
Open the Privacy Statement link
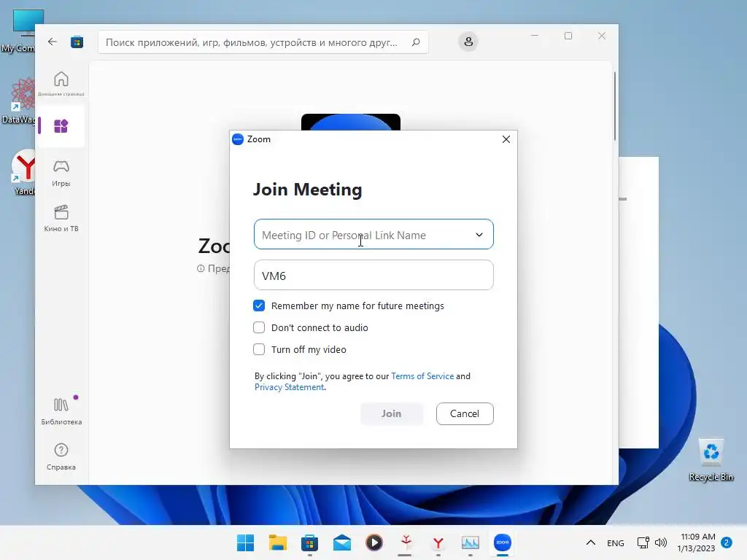pyautogui.click(x=289, y=387)
